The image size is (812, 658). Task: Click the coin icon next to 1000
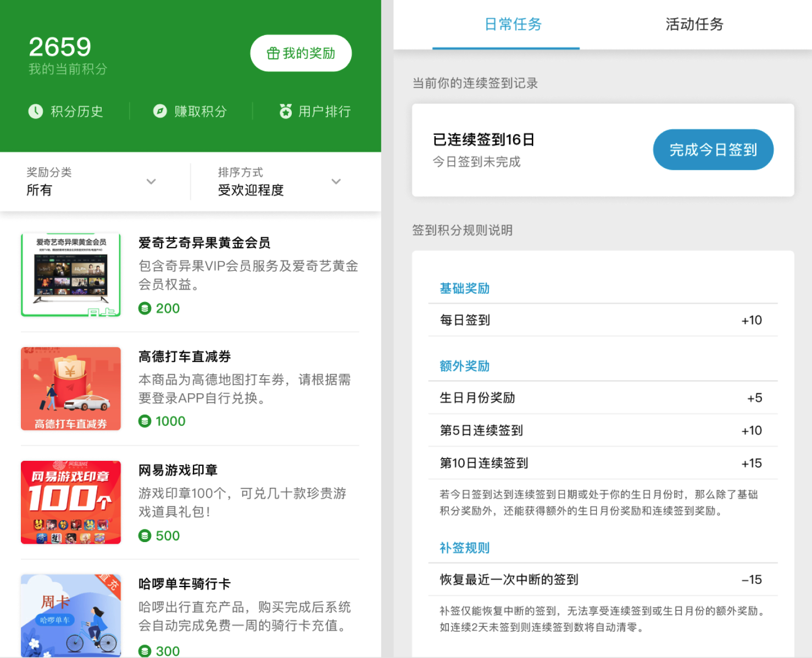[144, 421]
